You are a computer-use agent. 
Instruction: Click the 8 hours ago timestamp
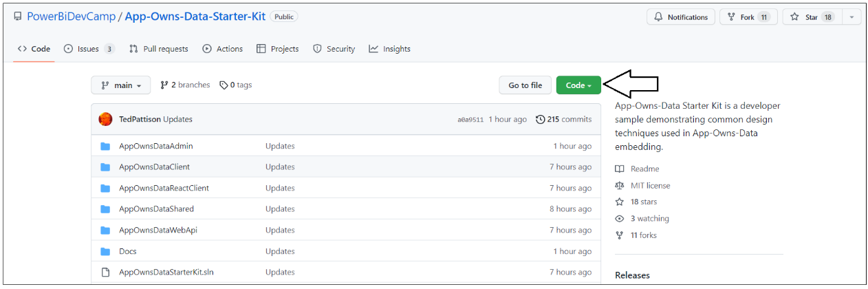(571, 209)
